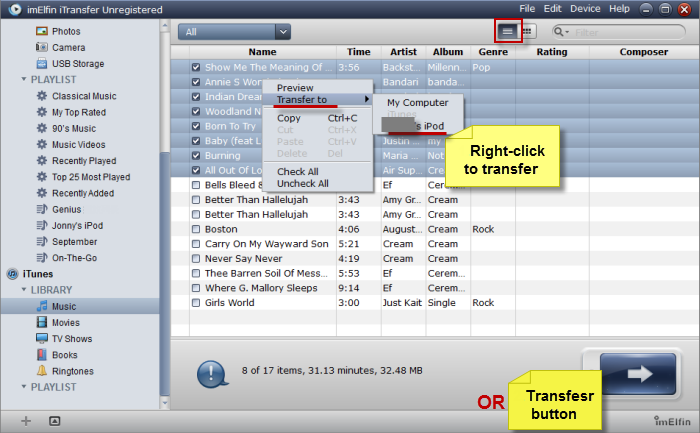The height and width of the screenshot is (433, 700).
Task: Open the Device menu
Action: [x=585, y=8]
